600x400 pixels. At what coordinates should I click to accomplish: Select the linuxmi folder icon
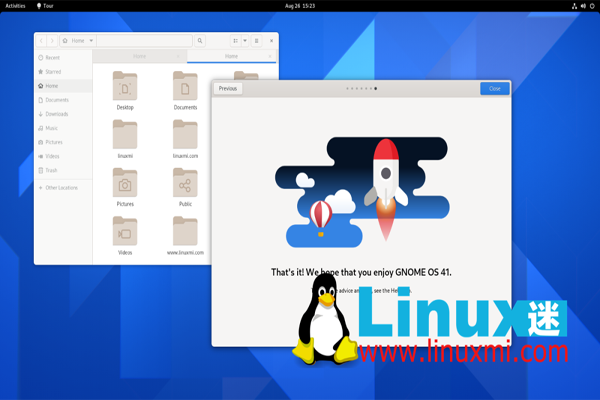(x=125, y=134)
